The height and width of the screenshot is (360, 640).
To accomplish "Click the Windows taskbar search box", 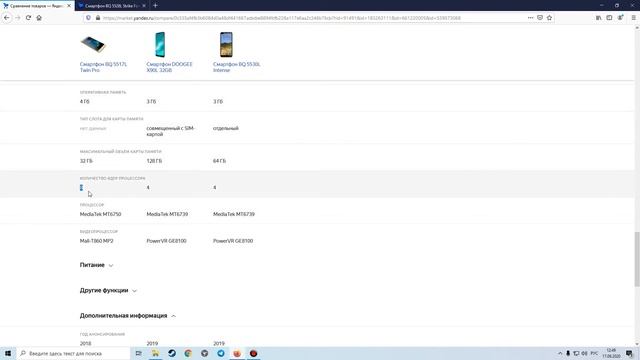I will click(x=73, y=353).
